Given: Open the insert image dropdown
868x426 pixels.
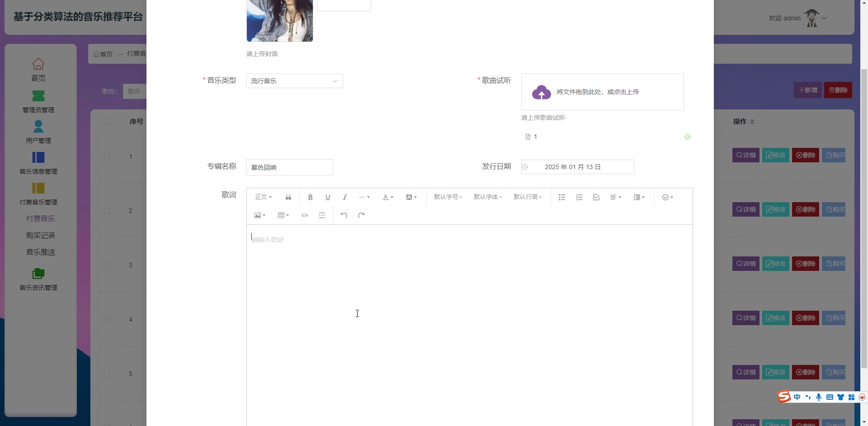Looking at the screenshot, I should click(x=260, y=215).
